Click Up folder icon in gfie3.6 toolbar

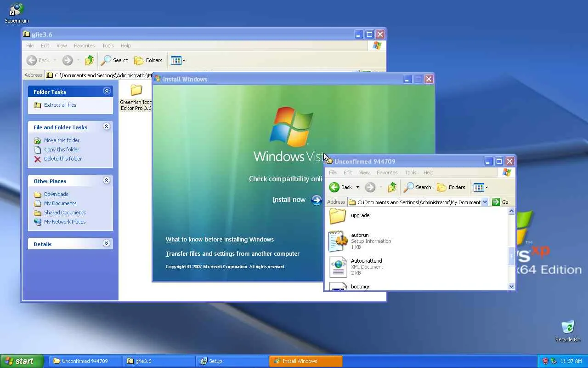pyautogui.click(x=90, y=60)
